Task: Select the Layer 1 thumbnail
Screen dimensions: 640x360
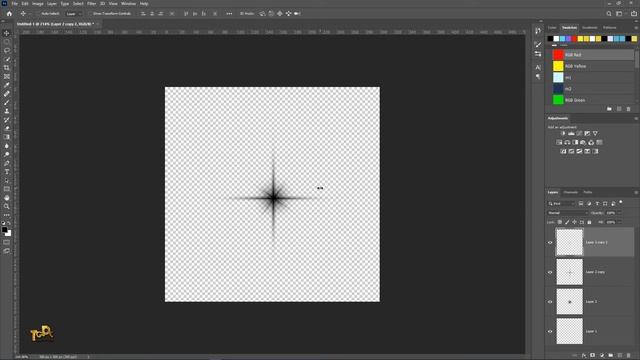Action: 569,331
